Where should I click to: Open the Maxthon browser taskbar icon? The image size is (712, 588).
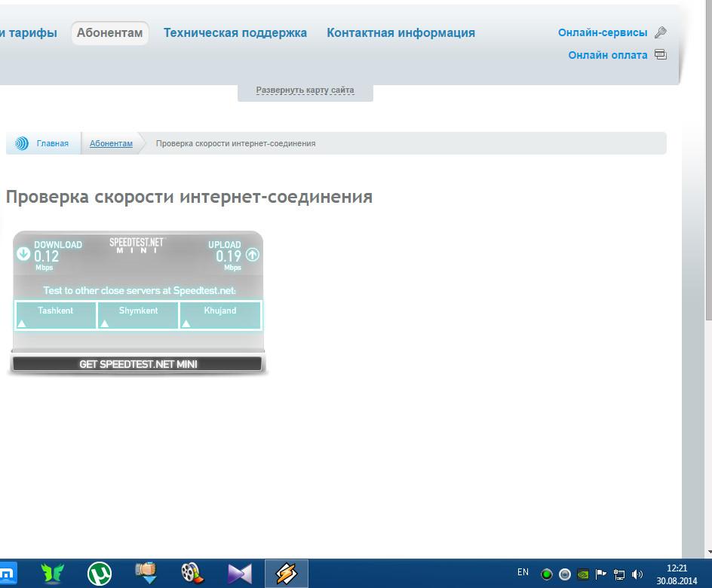pos(8,574)
